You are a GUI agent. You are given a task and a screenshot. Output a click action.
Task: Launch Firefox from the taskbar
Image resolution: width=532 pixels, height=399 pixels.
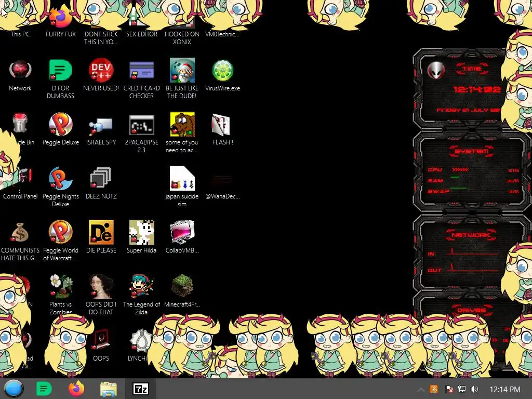(x=76, y=389)
